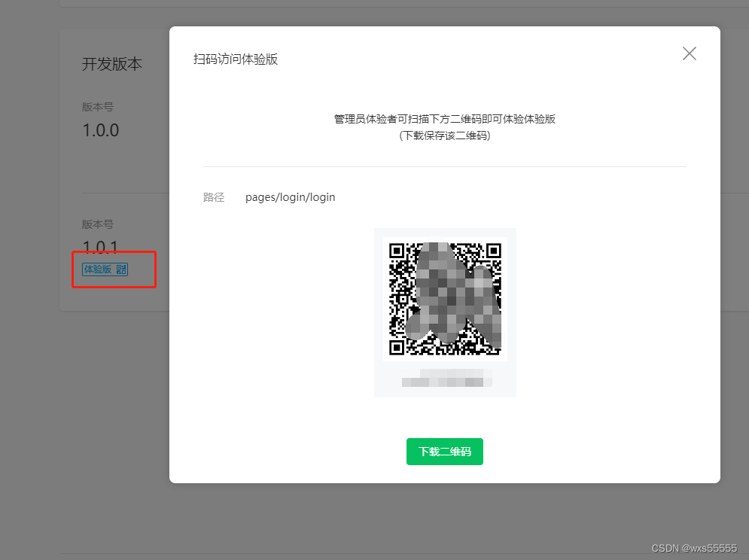Image resolution: width=749 pixels, height=560 pixels.
Task: Click the 开发版本 heading in background page
Action: pos(111,64)
